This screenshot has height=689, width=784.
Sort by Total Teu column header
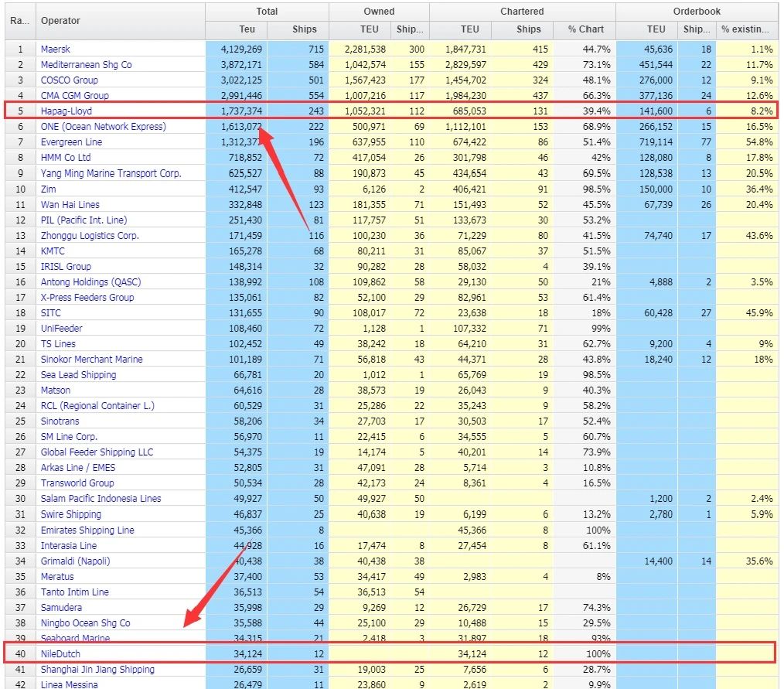(236, 29)
